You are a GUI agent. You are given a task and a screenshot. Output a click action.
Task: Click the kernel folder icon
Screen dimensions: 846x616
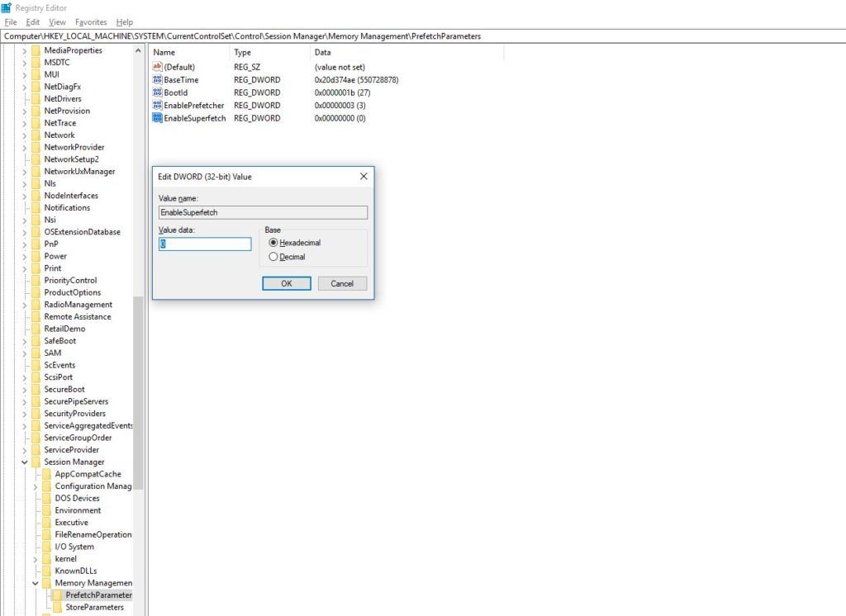pyautogui.click(x=45, y=558)
